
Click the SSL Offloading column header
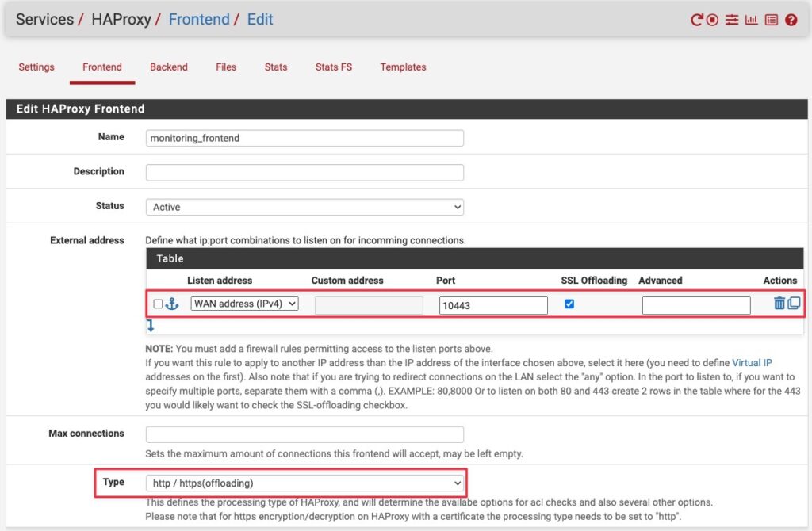[x=594, y=281]
